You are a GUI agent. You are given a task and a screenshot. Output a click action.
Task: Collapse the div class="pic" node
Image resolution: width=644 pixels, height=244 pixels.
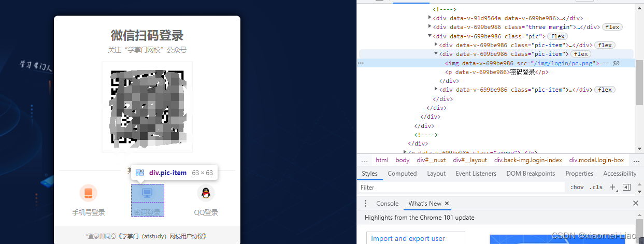[x=430, y=36]
